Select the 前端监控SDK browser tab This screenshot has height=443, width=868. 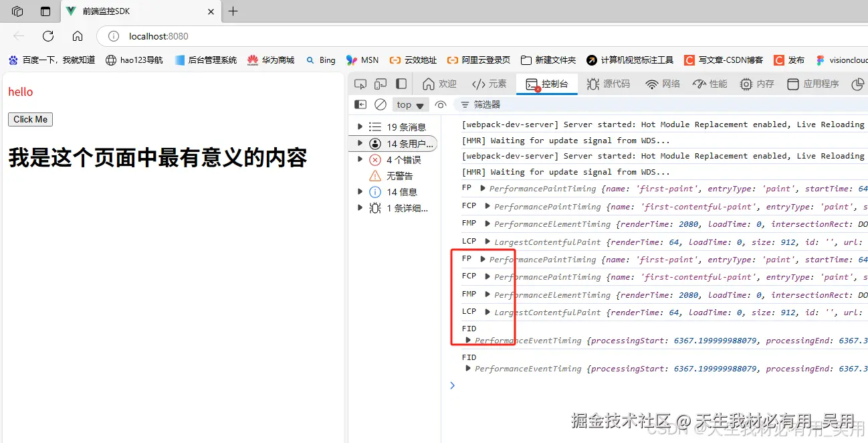point(140,11)
